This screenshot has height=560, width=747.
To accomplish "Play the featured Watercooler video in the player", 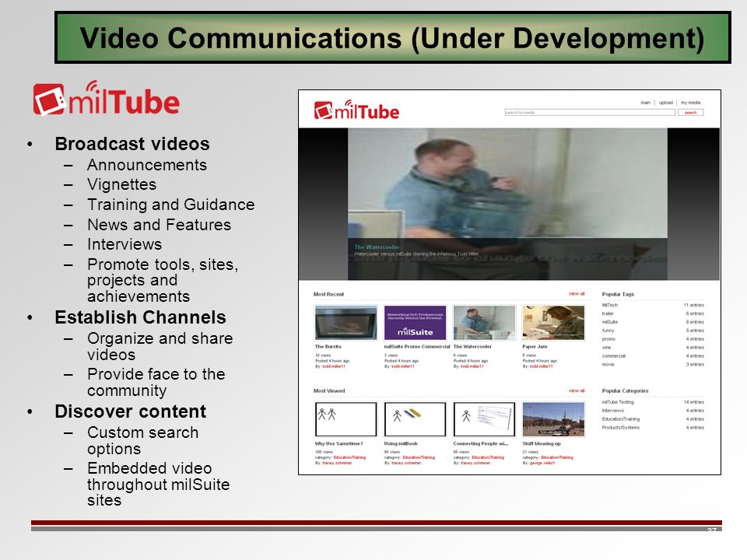I will point(507,203).
